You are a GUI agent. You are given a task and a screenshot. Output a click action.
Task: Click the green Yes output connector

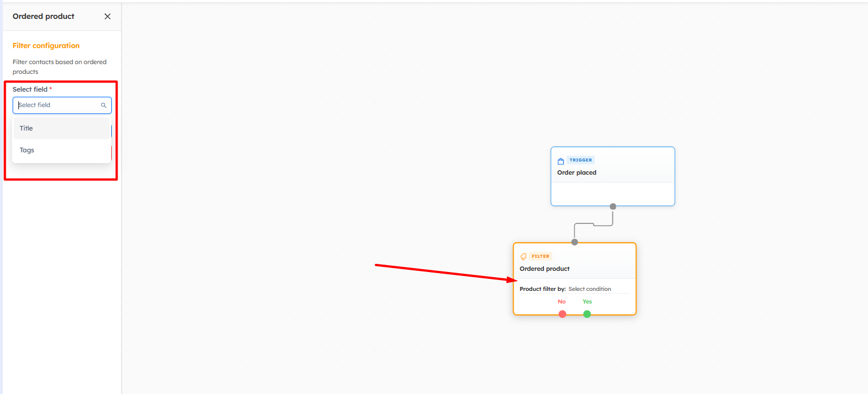click(x=587, y=314)
